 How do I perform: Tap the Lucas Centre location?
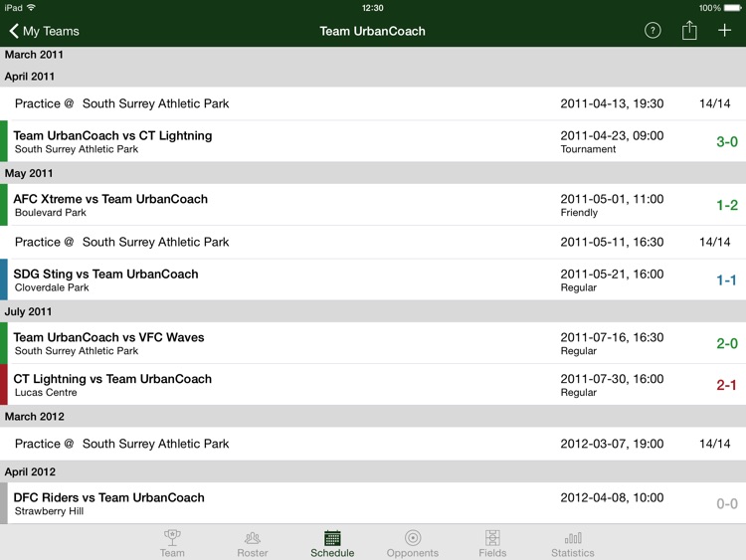(x=46, y=393)
